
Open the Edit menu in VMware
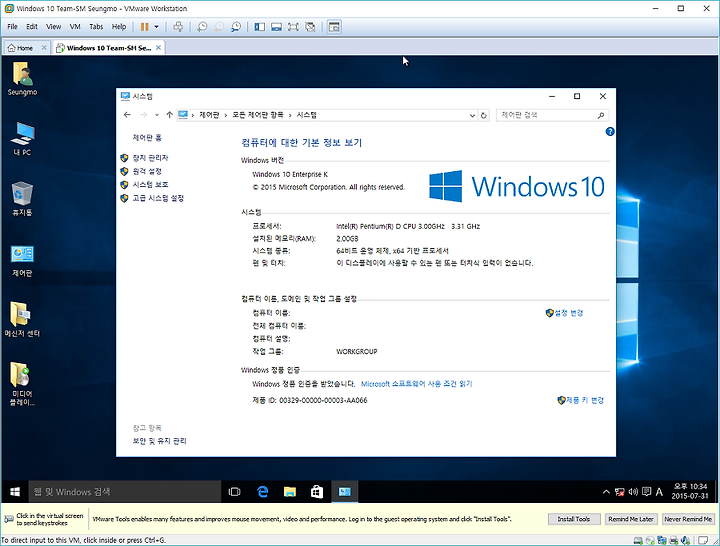tap(32, 27)
